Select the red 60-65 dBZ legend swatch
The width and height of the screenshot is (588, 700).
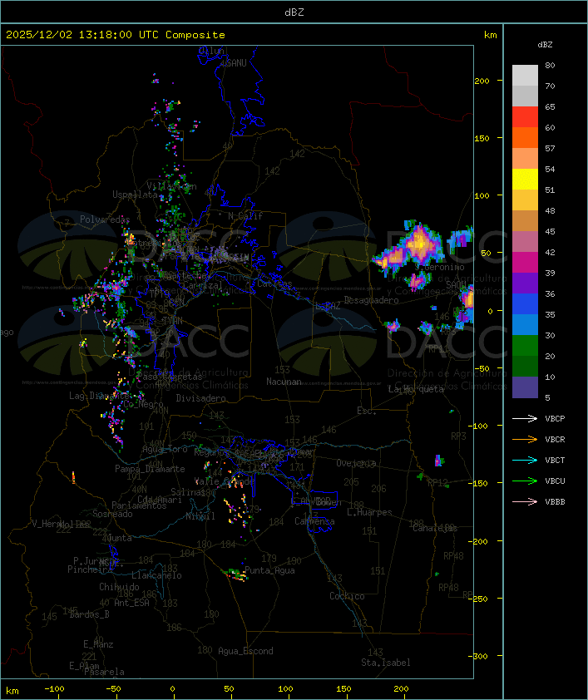pyautogui.click(x=525, y=117)
